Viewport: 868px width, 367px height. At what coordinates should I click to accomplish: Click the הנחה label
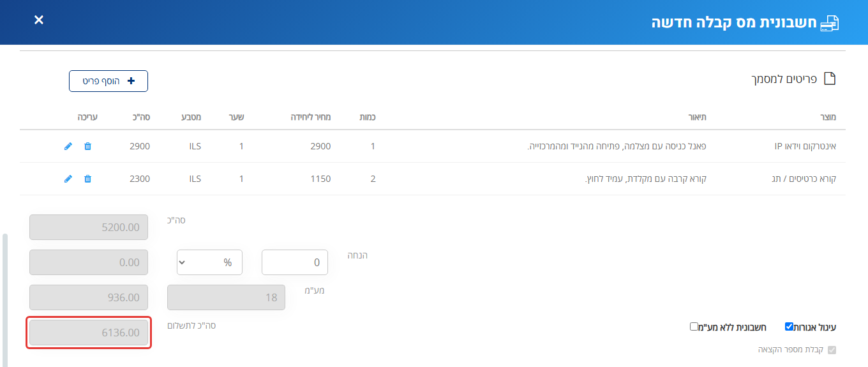[x=357, y=255]
